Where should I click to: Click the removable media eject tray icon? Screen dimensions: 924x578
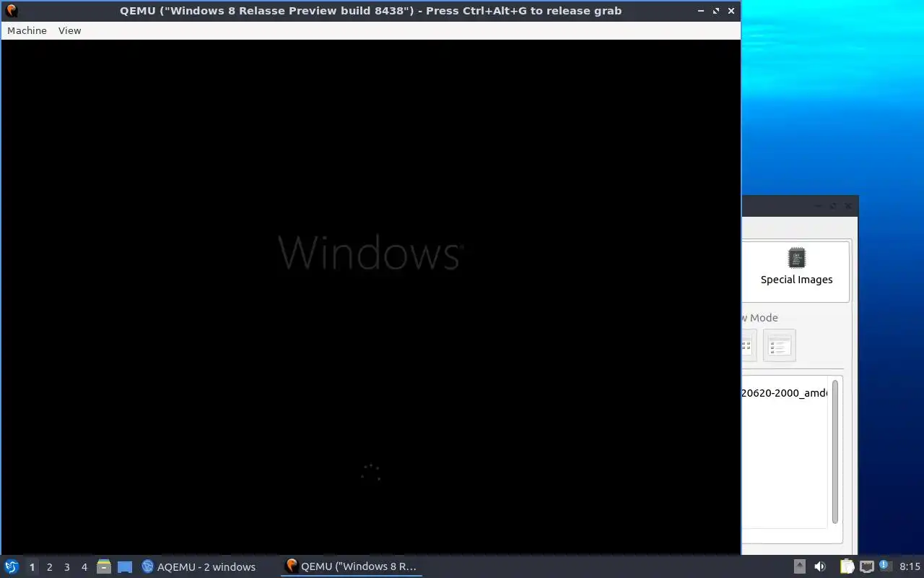coord(799,566)
